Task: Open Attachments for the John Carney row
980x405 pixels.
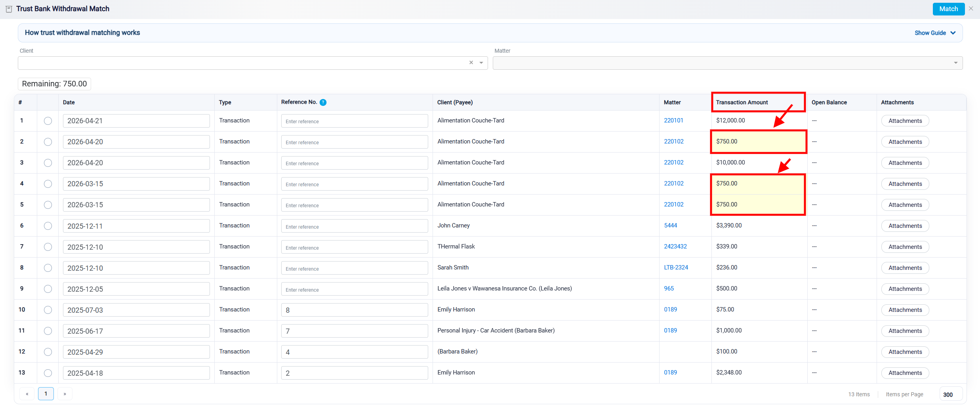Action: tap(905, 226)
